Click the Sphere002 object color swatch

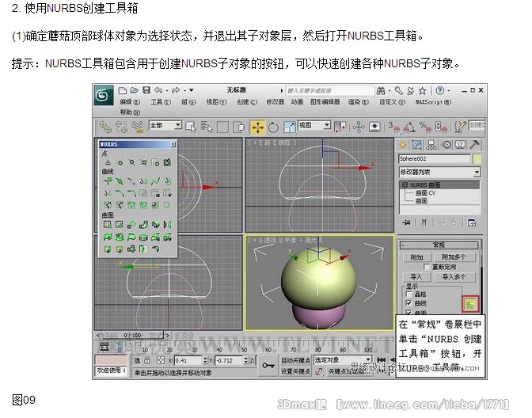click(x=477, y=159)
